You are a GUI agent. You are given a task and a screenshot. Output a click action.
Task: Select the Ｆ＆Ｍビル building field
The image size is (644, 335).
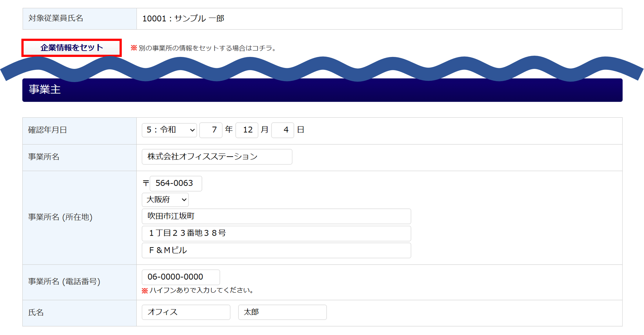pos(276,250)
